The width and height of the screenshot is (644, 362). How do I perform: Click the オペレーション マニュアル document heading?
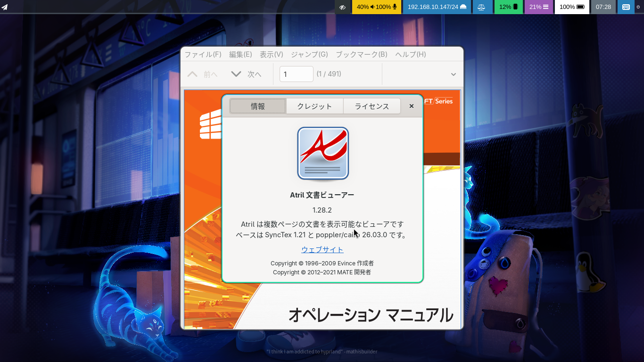click(371, 315)
